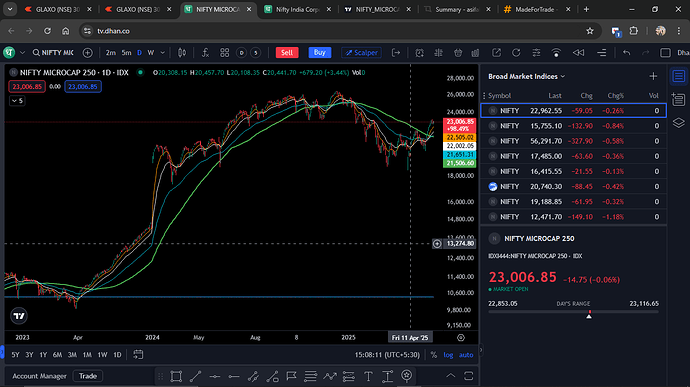The image size is (690, 387).
Task: Open the go-to-date calendar icon
Action: point(138,355)
